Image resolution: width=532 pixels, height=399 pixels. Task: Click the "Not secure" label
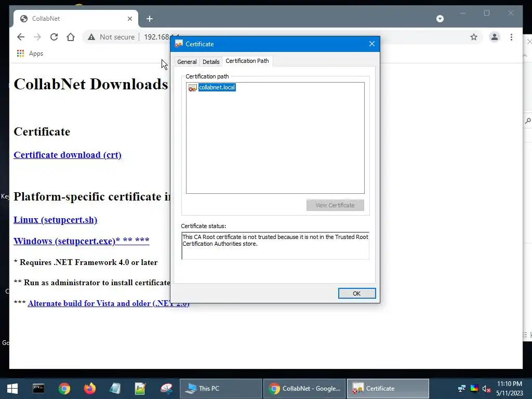117,37
